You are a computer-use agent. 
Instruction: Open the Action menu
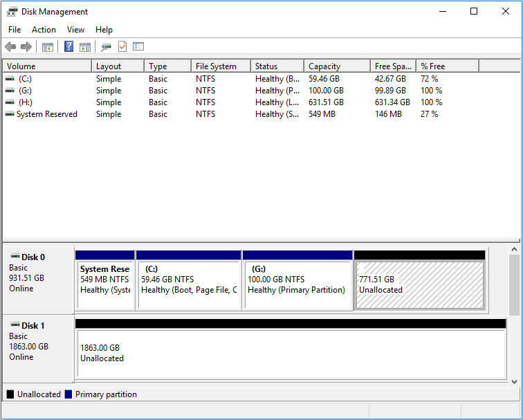pyautogui.click(x=44, y=30)
